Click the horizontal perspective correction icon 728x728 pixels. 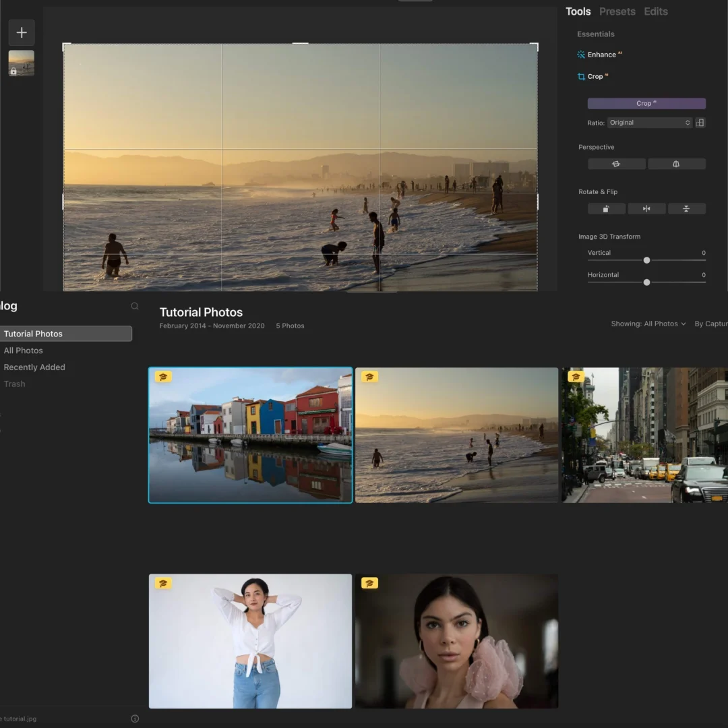(615, 164)
